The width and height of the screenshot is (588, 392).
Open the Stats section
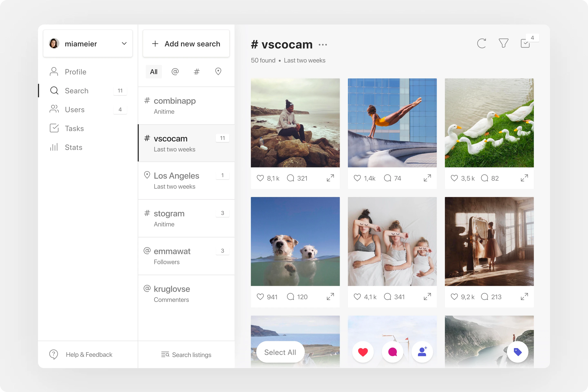point(66,147)
